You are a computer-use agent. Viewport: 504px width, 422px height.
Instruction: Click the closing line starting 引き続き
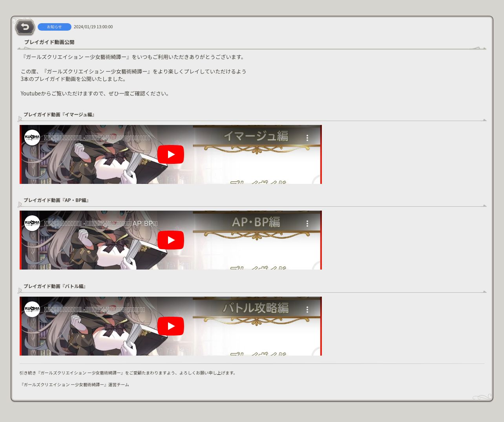click(128, 373)
